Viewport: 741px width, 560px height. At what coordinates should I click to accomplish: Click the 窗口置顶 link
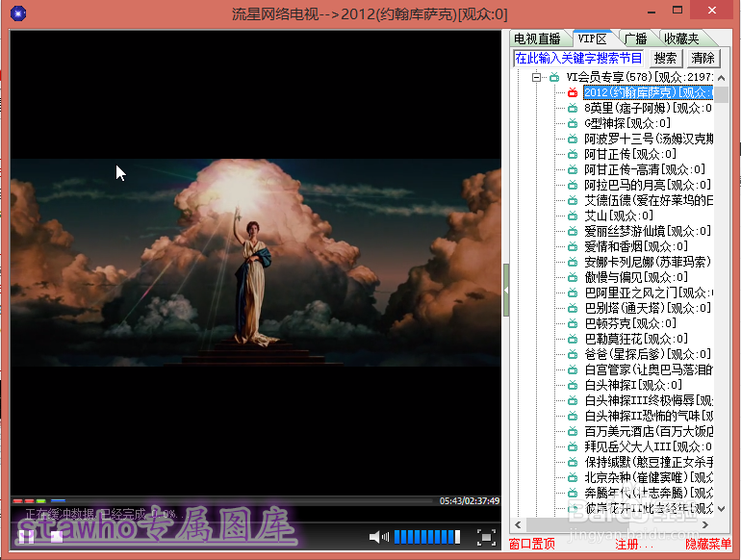[x=532, y=545]
